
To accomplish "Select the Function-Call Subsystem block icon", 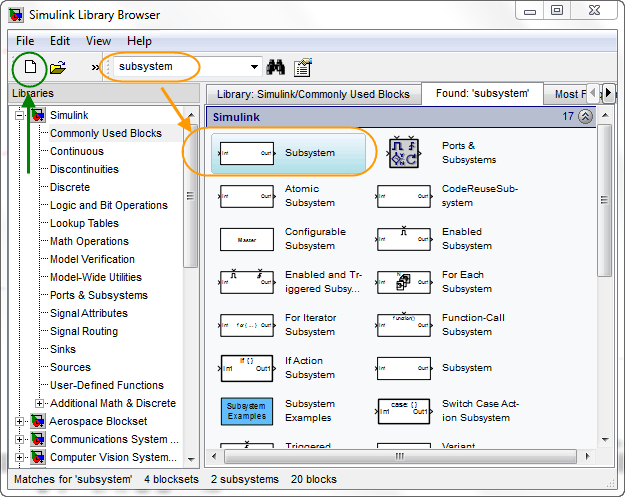I will pos(404,324).
